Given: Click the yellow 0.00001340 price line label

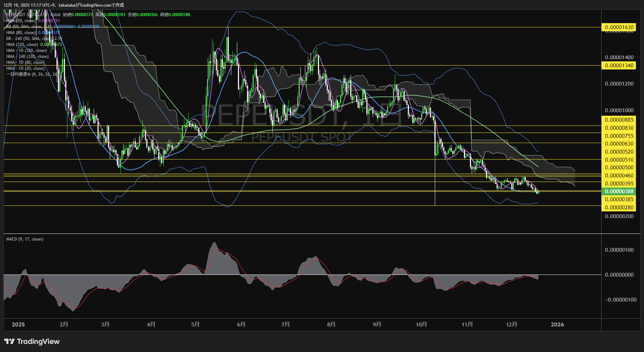Looking at the screenshot, I should pos(619,66).
